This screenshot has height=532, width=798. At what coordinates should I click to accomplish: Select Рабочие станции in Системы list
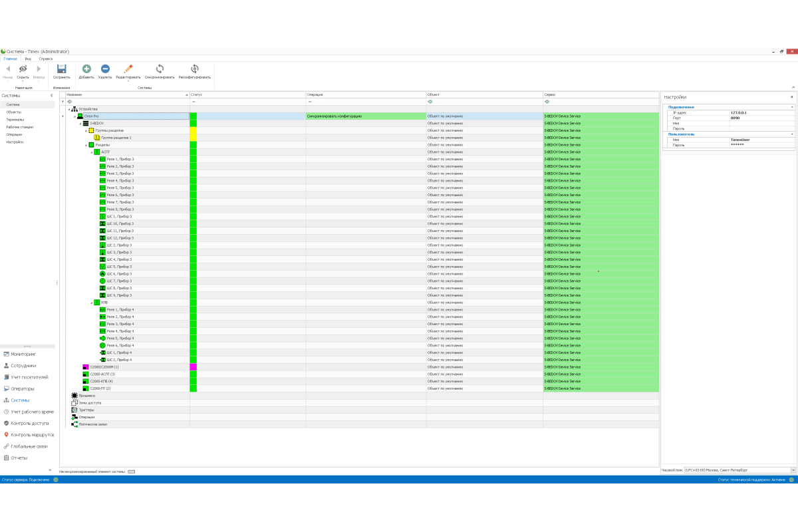pos(19,127)
